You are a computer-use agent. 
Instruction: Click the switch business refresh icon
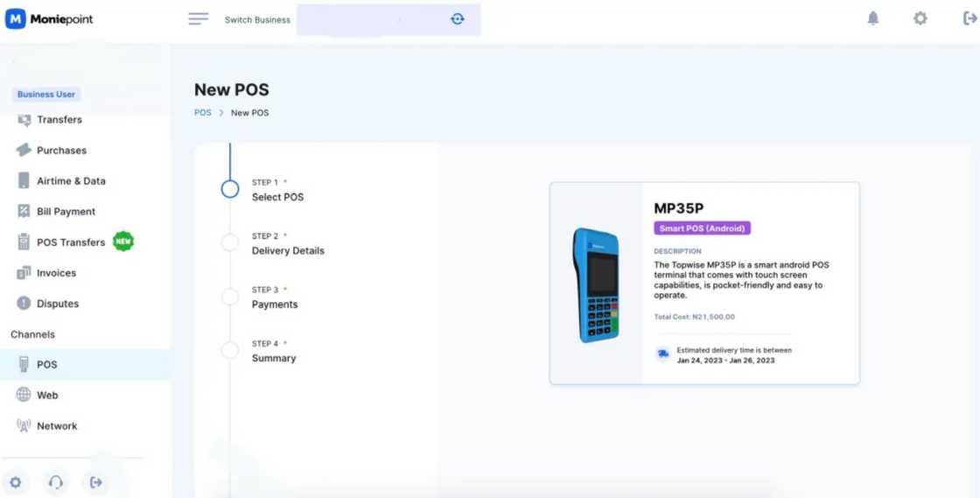click(x=458, y=18)
